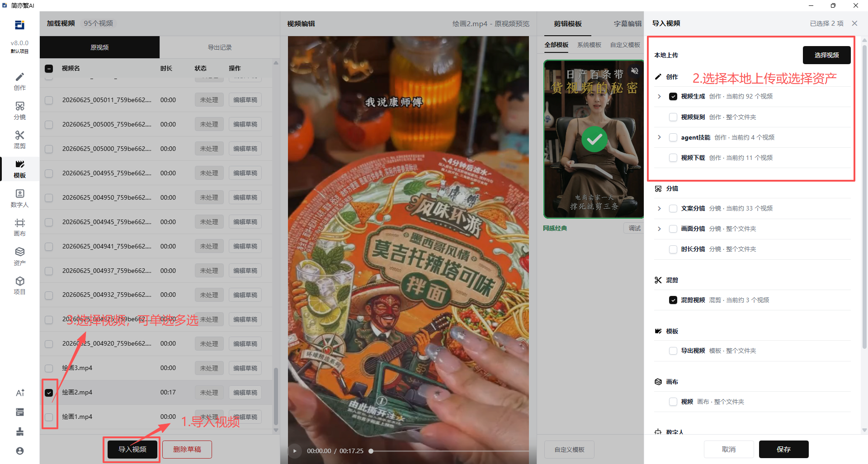
Task: Click the video playback progress slider
Action: pyautogui.click(x=449, y=451)
